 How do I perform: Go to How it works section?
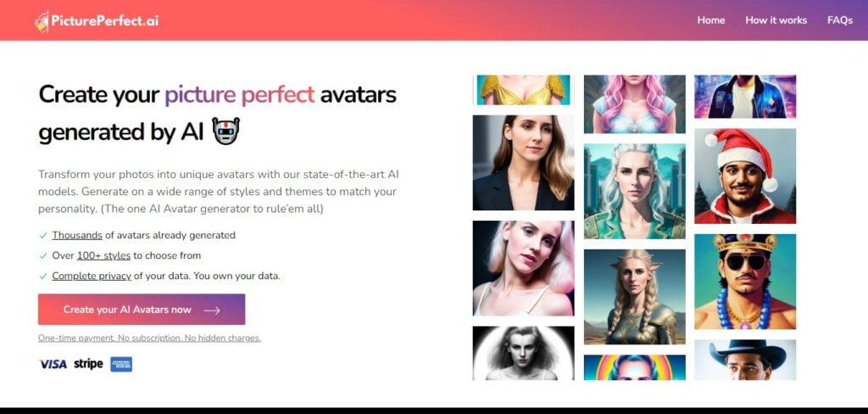coord(776,20)
